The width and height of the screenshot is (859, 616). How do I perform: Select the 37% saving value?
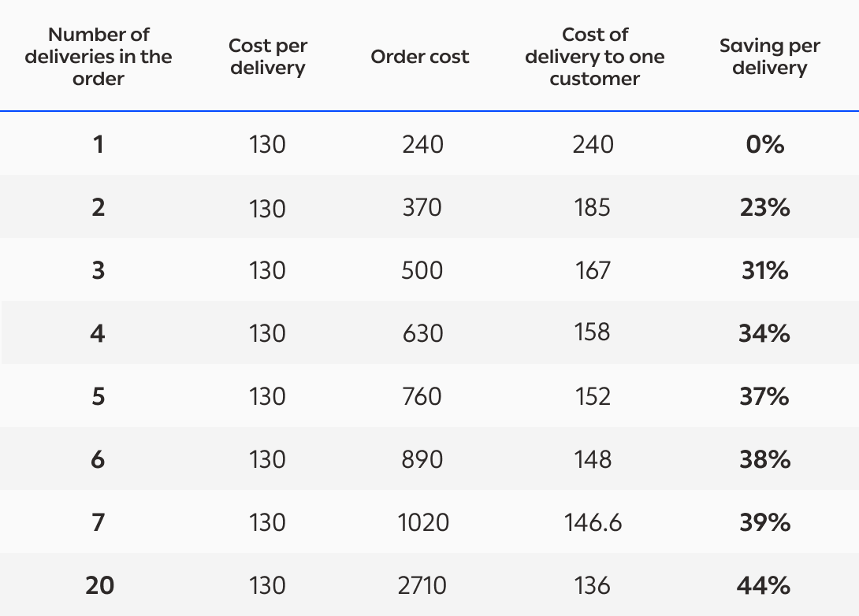click(x=764, y=396)
